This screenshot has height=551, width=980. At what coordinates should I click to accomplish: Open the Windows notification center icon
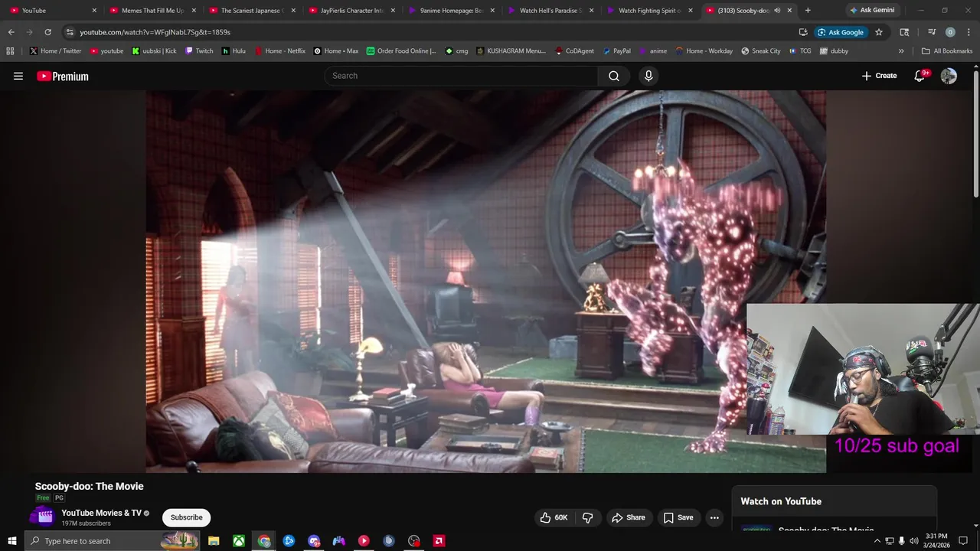(963, 541)
